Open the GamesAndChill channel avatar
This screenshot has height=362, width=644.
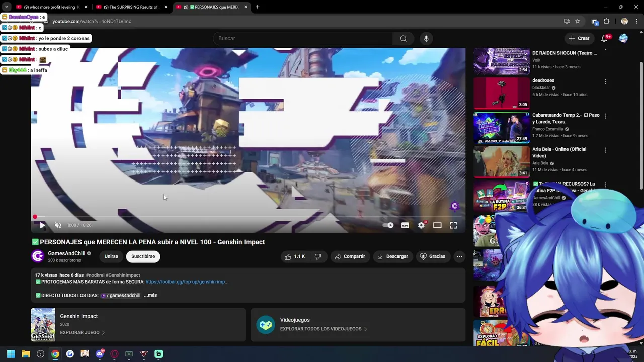pyautogui.click(x=38, y=256)
